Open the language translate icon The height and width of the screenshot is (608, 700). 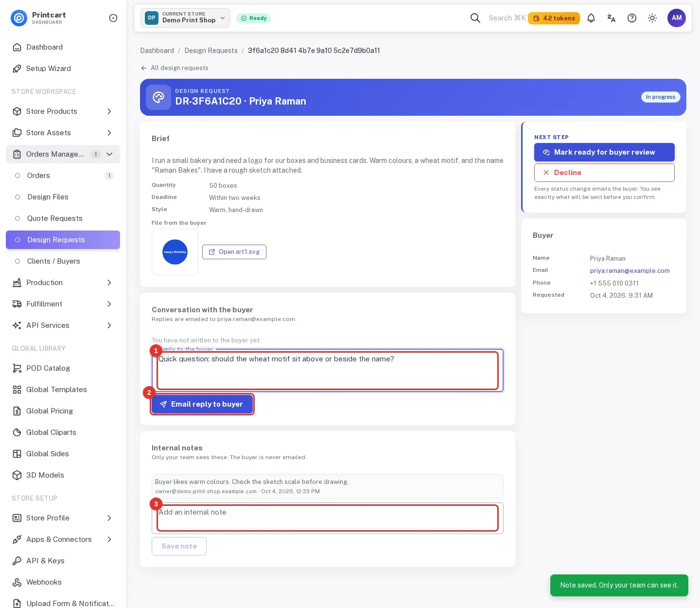tap(612, 18)
